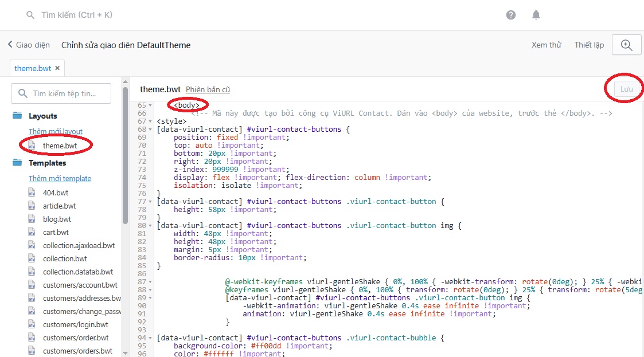Viewport: 644px width, 357px height.
Task: Click the file icon next to customers/login.bwt
Action: 32,324
